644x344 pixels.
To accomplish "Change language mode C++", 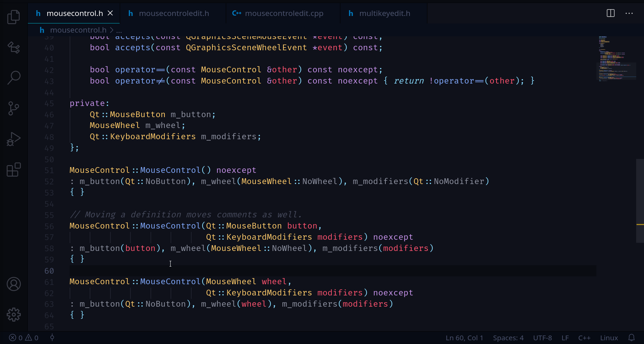I will click(584, 338).
